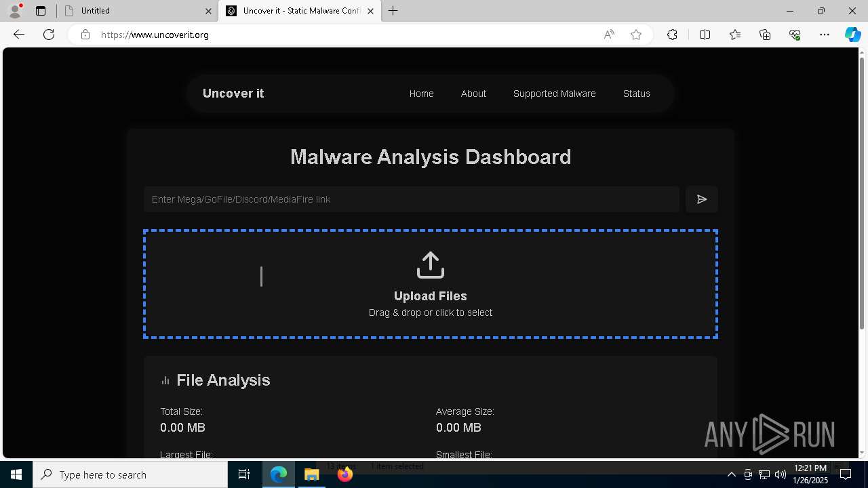Click the browser address bar URL
Screen dimensions: 868x488
[x=155, y=35]
